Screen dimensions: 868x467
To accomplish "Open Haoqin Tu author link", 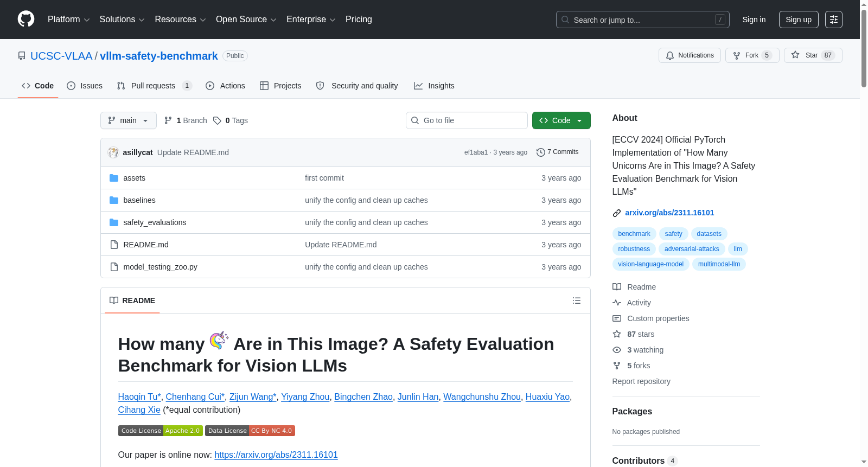I will pos(139,396).
